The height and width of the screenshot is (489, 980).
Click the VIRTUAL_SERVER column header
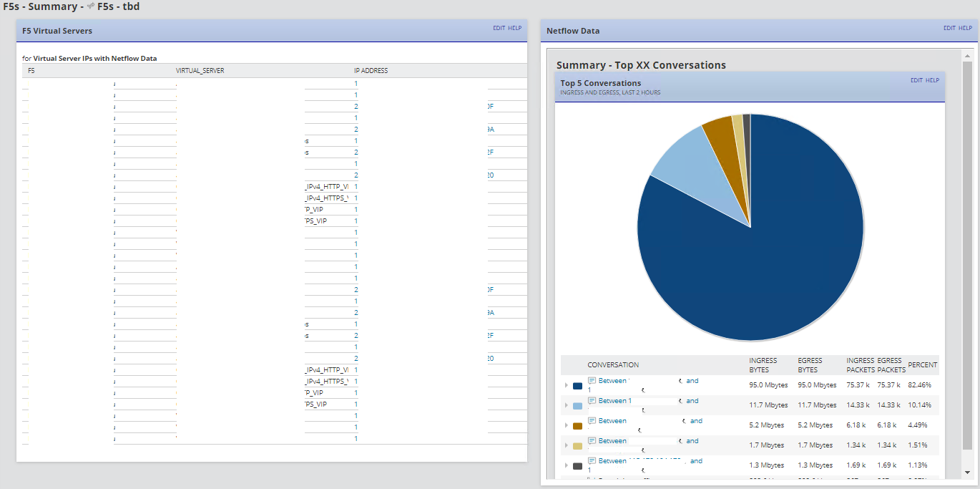pos(200,70)
